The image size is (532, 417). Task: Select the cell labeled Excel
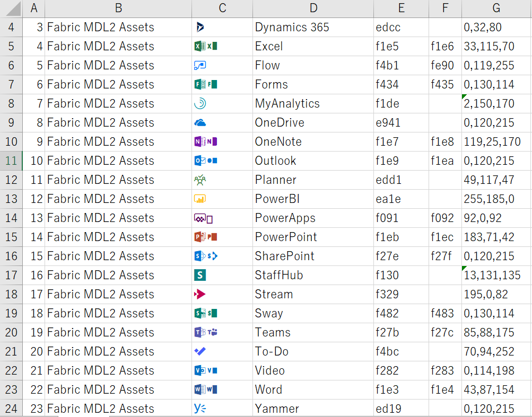pyautogui.click(x=313, y=47)
